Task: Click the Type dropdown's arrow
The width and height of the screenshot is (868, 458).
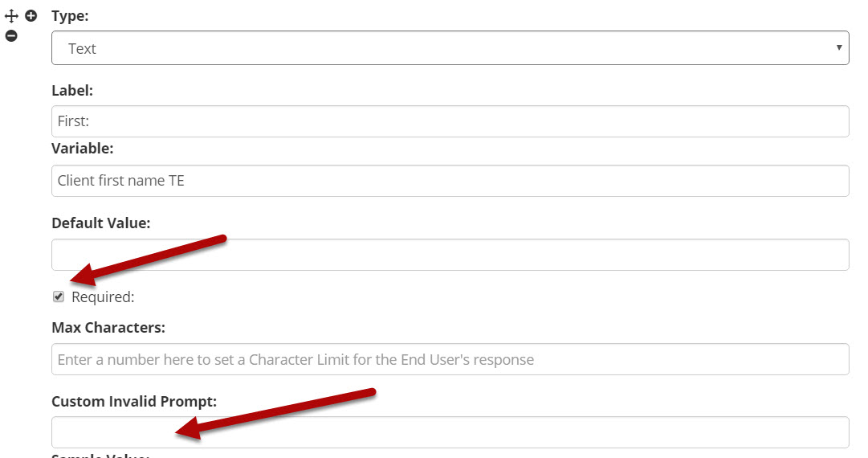Action: 839,47
